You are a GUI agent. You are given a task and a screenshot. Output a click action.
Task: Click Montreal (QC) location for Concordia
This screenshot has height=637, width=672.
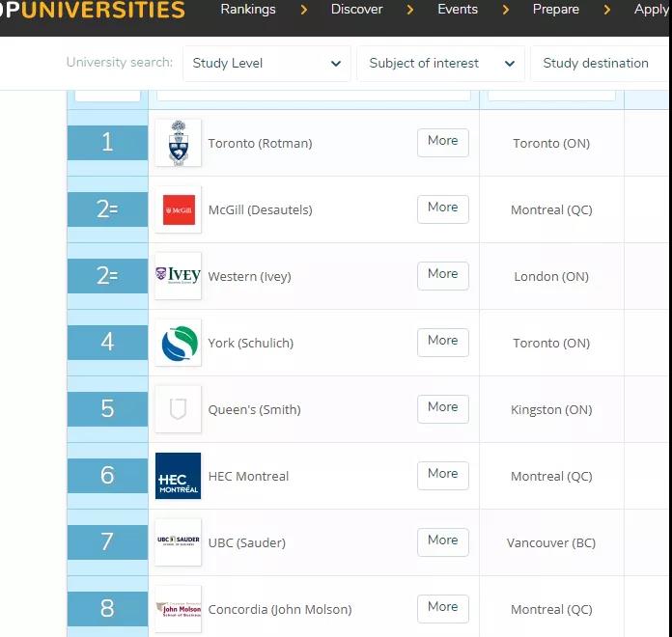click(551, 610)
